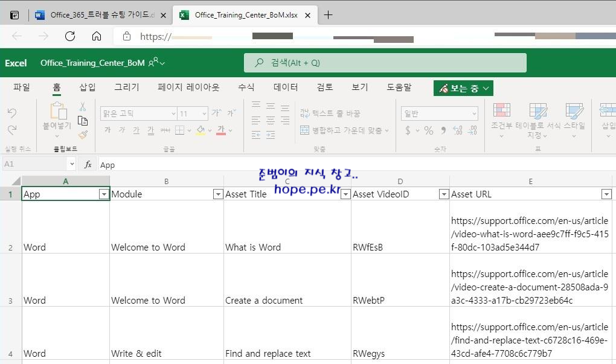Switch to the 데이터 (Data) tab
The height and width of the screenshot is (364, 616).
(286, 87)
